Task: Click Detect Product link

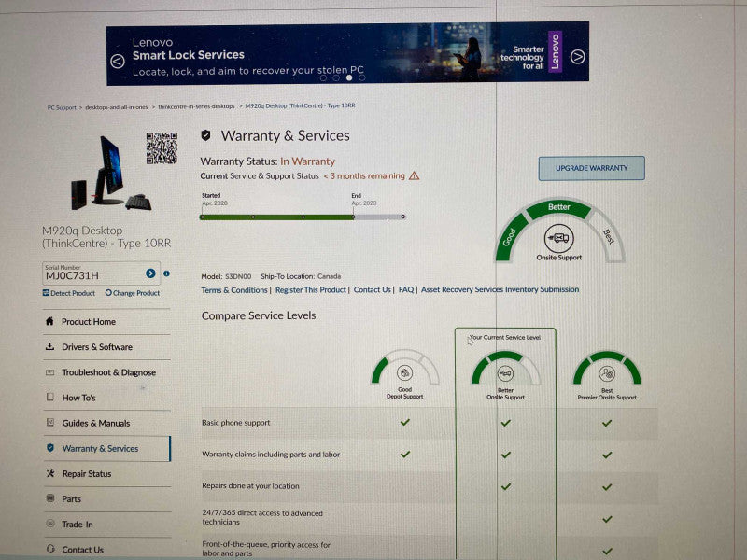Action: click(x=68, y=293)
